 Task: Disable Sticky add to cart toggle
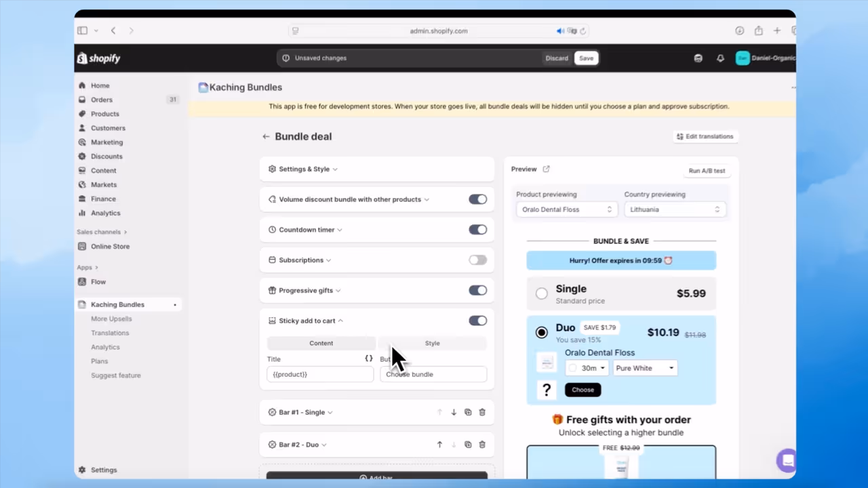tap(477, 321)
